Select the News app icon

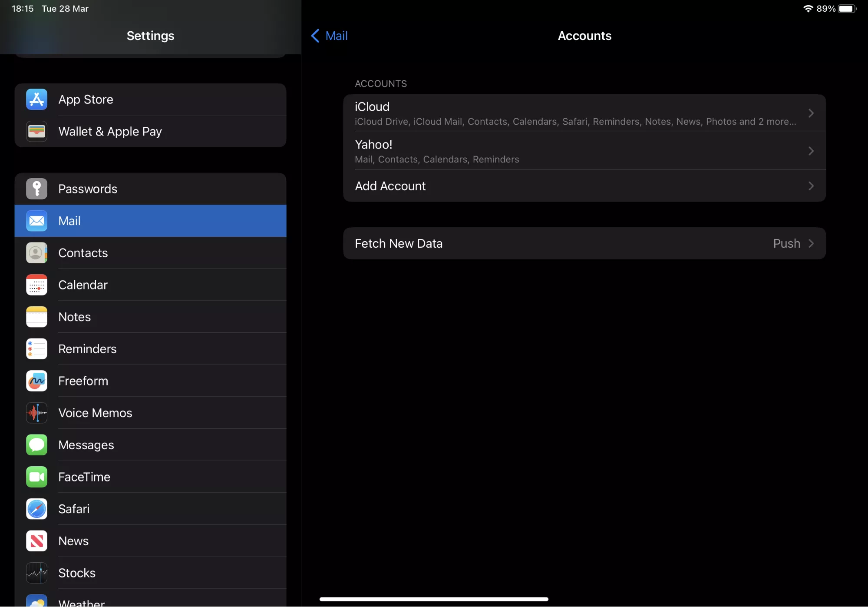36,541
